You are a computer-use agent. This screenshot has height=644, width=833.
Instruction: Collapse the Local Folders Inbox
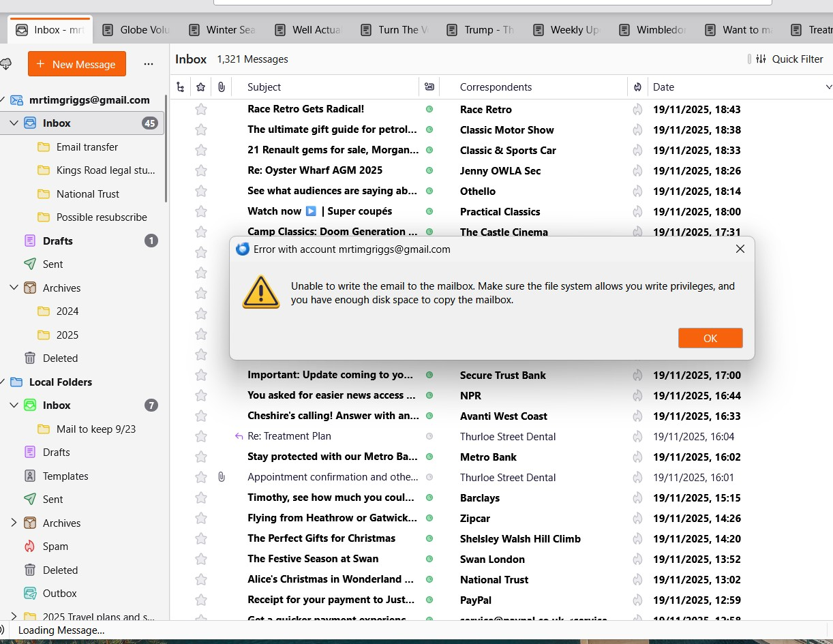click(x=14, y=405)
